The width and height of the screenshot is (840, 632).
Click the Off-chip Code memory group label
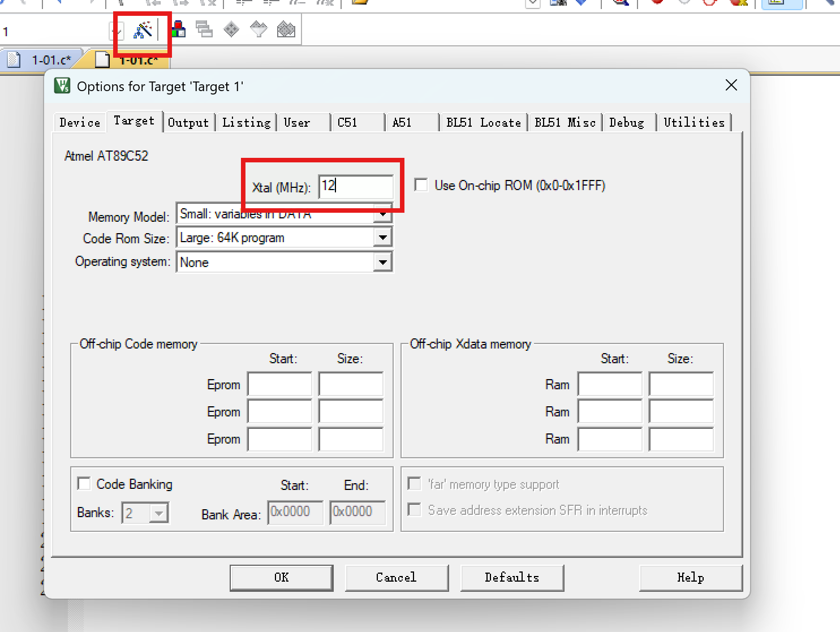coord(139,344)
